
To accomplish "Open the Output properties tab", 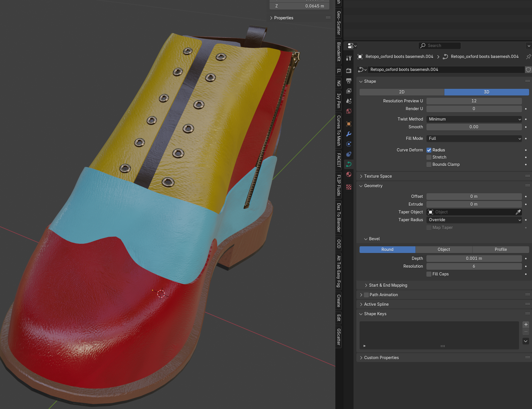I will pos(349,81).
